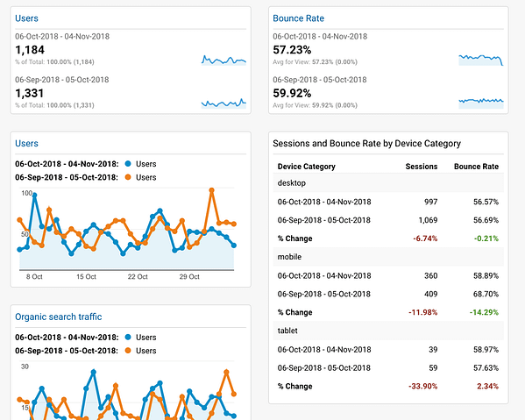Click the 68.70% mobile bounce rate cell
The image size is (525, 420).
pyautogui.click(x=486, y=294)
